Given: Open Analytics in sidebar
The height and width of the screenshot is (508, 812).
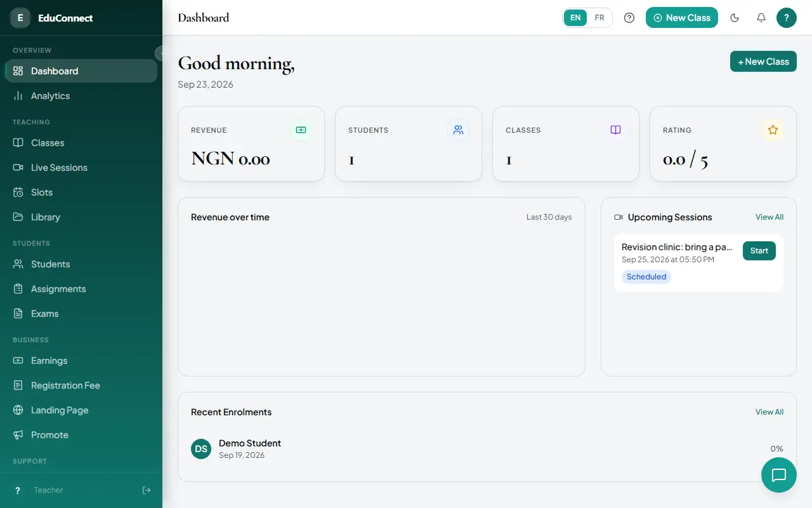Looking at the screenshot, I should point(81,96).
